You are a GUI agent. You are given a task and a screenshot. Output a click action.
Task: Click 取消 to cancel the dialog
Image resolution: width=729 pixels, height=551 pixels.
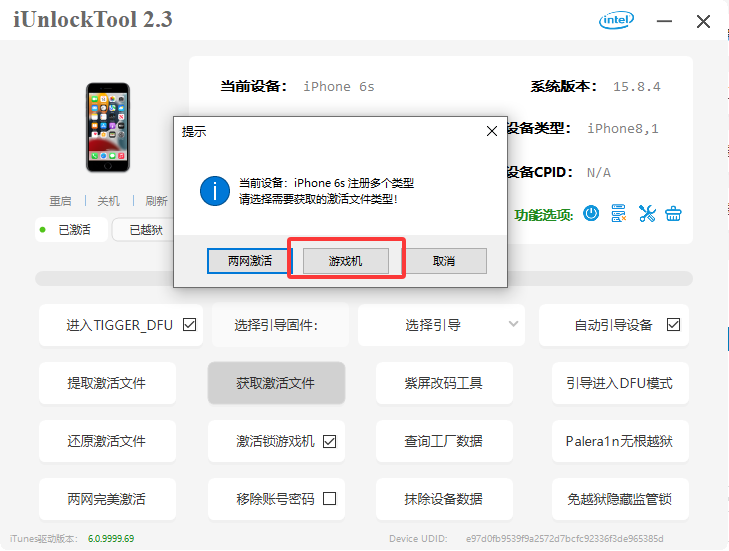pos(444,261)
